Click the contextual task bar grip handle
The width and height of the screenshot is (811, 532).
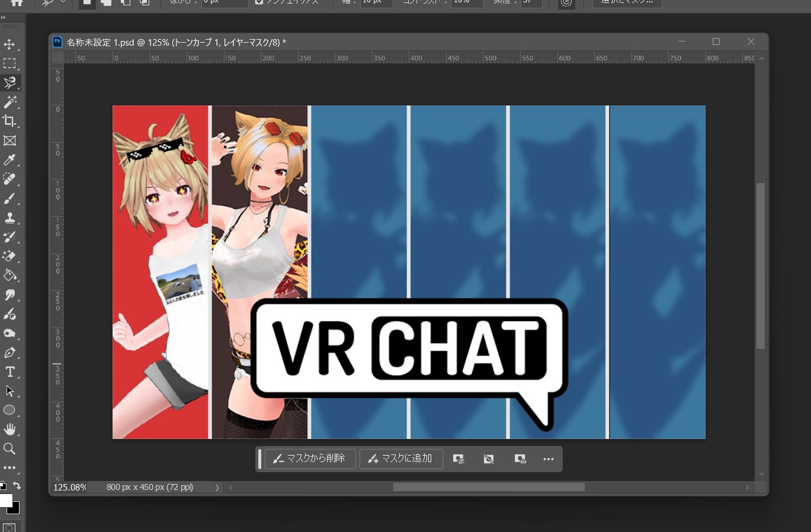259,459
